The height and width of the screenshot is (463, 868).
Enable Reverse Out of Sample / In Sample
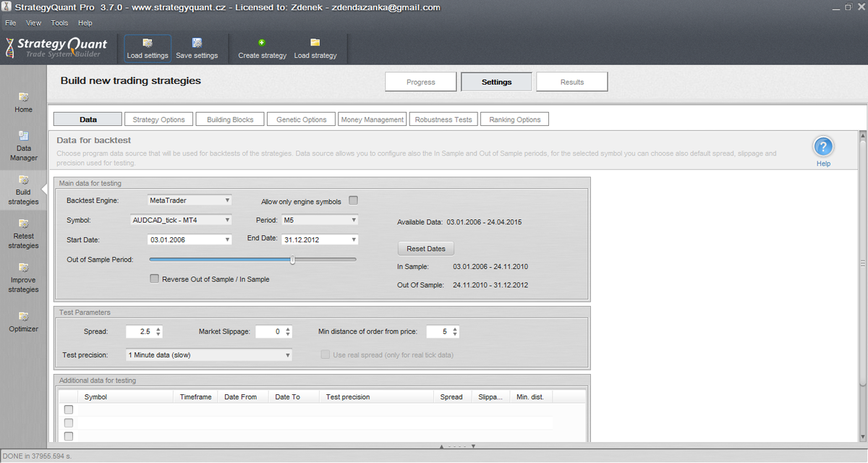click(154, 279)
